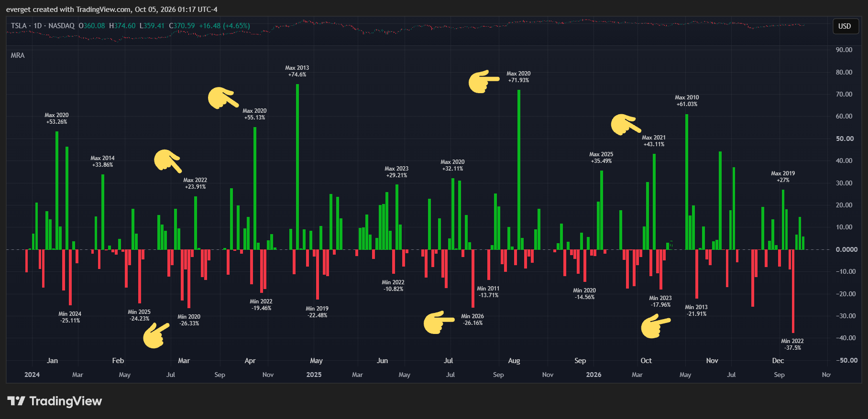The height and width of the screenshot is (419, 868).
Task: Select the "+71.93%" Max 2020 label
Action: point(518,77)
